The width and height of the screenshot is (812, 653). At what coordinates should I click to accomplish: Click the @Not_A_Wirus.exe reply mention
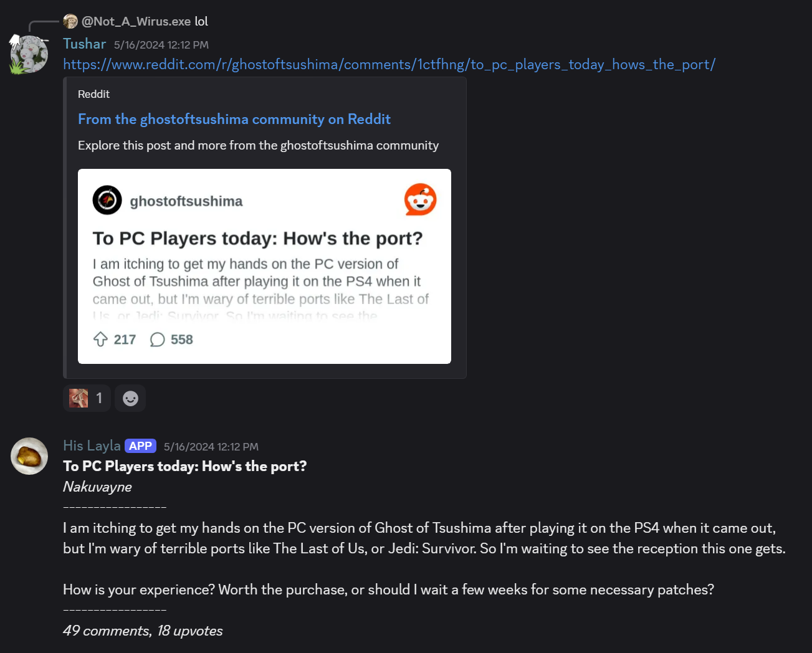tap(134, 21)
